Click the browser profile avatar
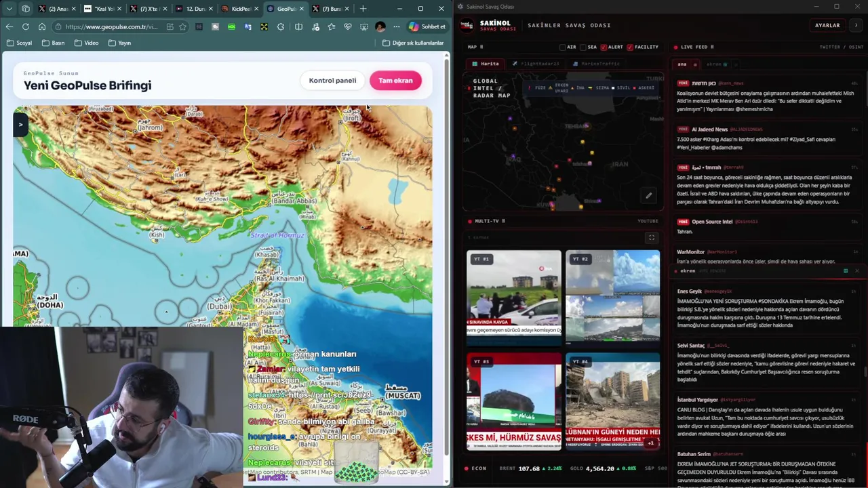 380,26
